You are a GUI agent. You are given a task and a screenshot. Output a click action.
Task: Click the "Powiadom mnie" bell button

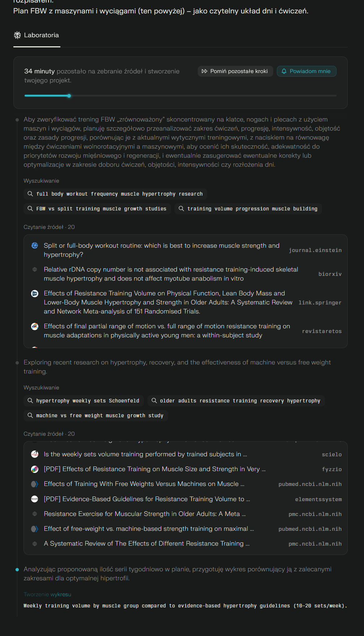tap(307, 71)
